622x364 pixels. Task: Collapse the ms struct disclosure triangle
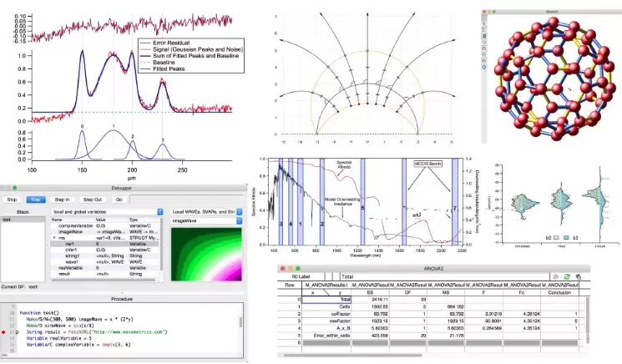coord(54,238)
